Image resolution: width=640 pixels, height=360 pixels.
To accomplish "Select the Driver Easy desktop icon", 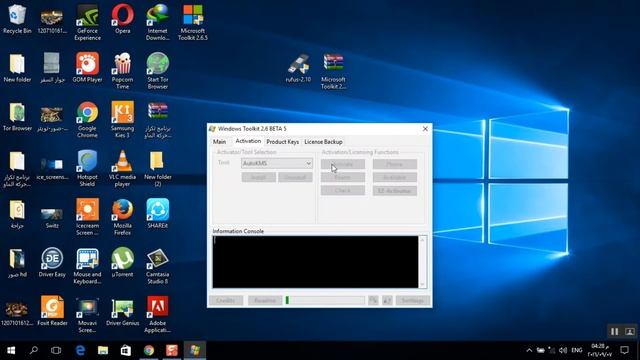I will (x=52, y=262).
